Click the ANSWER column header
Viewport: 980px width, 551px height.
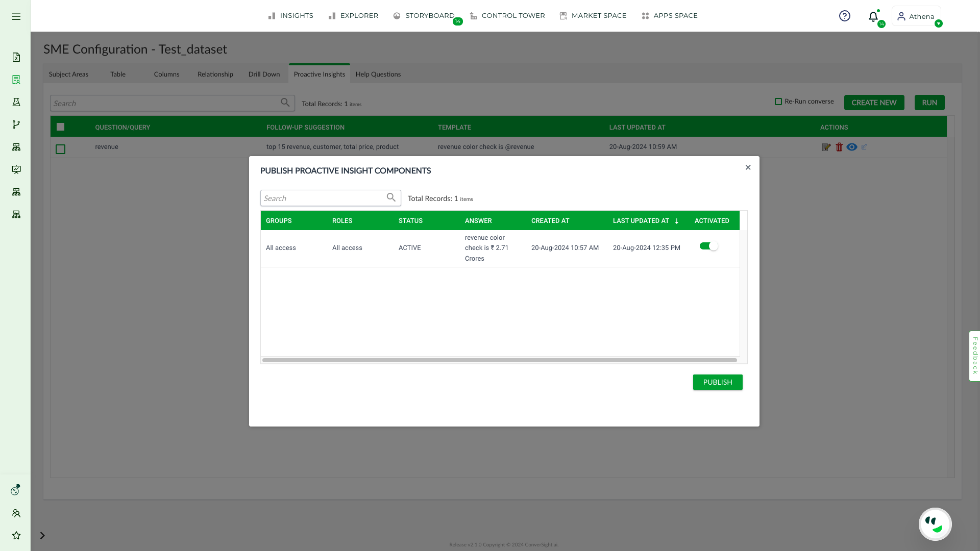click(x=478, y=221)
